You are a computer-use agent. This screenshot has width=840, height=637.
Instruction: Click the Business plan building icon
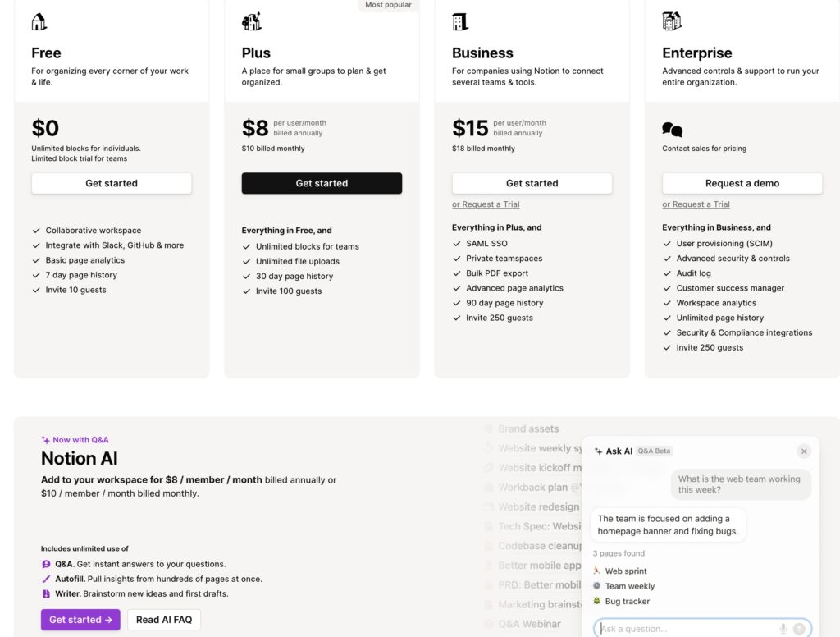point(460,22)
